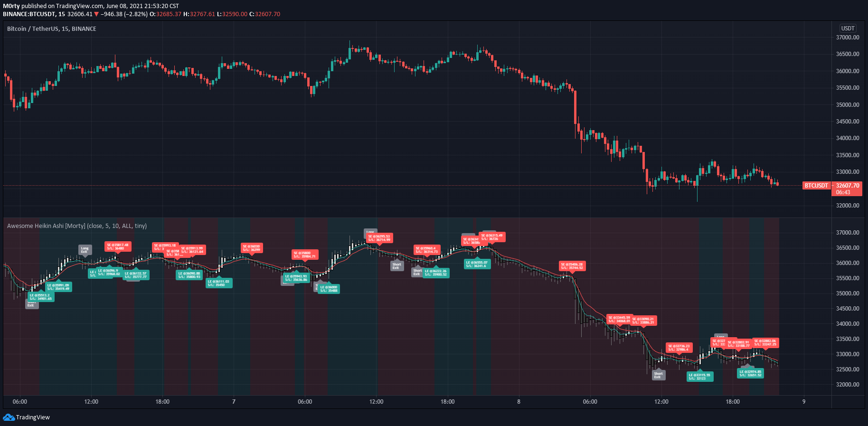Image resolution: width=868 pixels, height=426 pixels.
Task: Click the 'SE @36315.49' short entry label
Action: click(x=492, y=237)
